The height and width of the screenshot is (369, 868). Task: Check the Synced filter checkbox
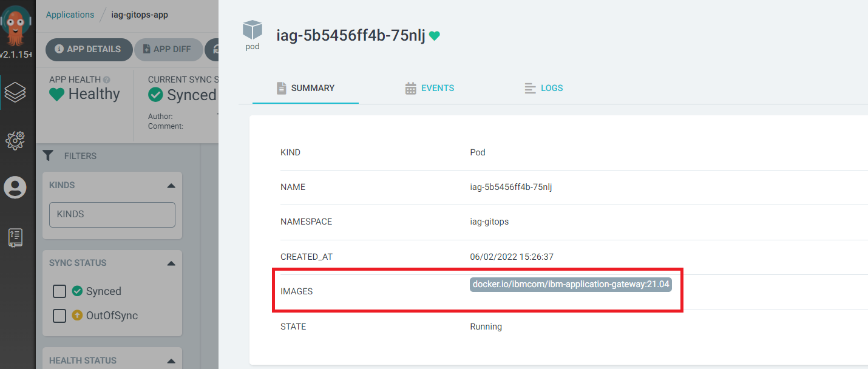[59, 291]
